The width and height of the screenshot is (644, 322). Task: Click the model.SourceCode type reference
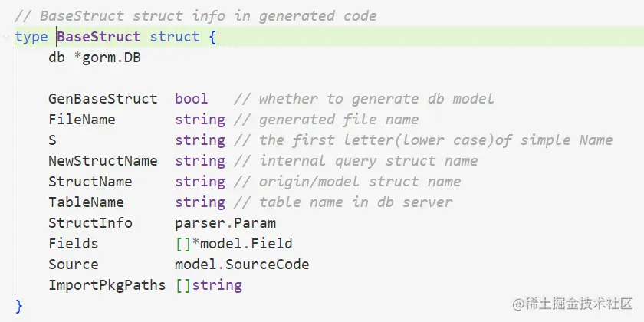click(x=242, y=264)
